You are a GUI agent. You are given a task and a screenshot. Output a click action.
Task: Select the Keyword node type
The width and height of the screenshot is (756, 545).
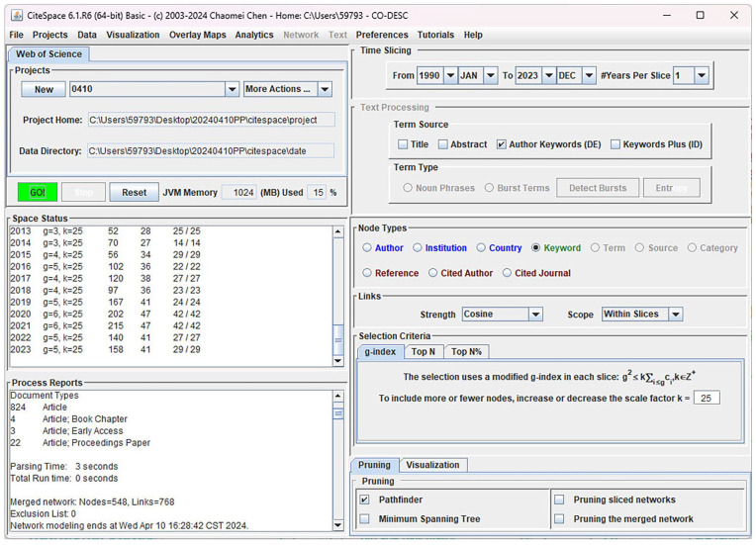[x=535, y=247]
